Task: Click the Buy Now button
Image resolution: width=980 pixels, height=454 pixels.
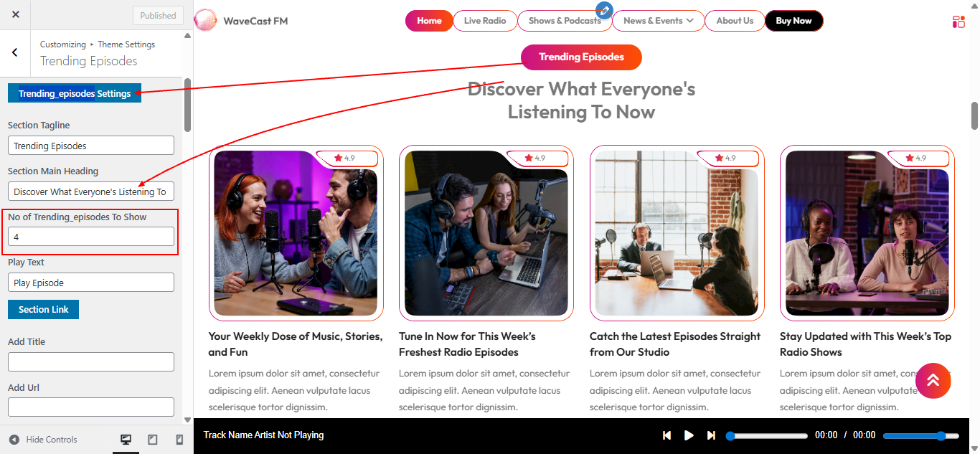Action: pyautogui.click(x=793, y=21)
